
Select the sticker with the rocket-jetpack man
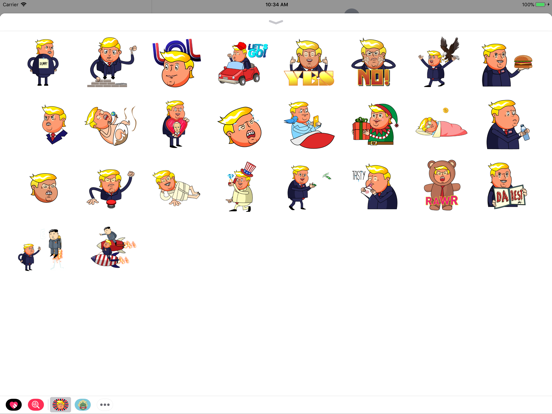(x=41, y=249)
